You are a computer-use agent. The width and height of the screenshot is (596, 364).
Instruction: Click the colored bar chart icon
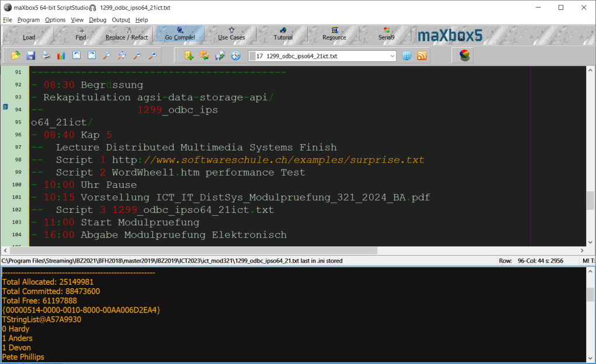pyautogui.click(x=61, y=56)
